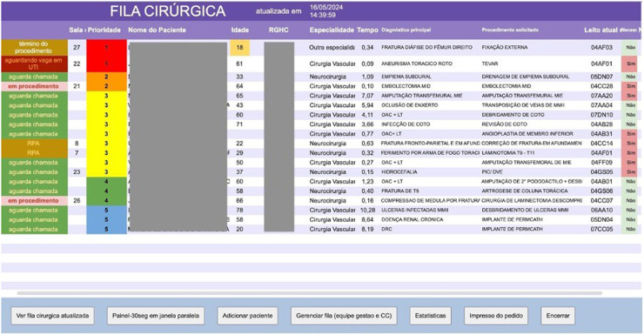The image size is (644, 335).
Task: Click the Encerrar button
Action: pyautogui.click(x=558, y=316)
